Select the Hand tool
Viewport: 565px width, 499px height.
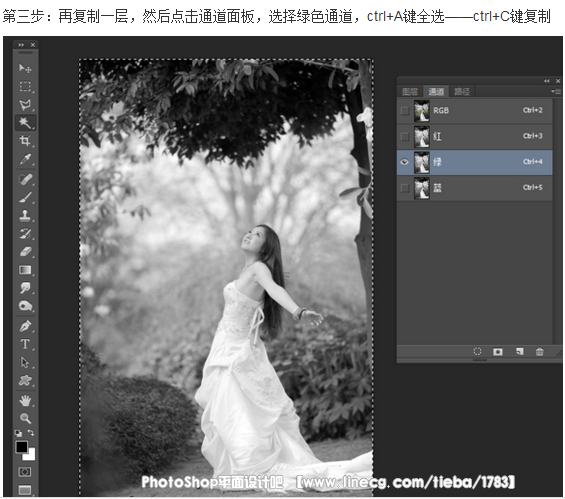(25, 400)
